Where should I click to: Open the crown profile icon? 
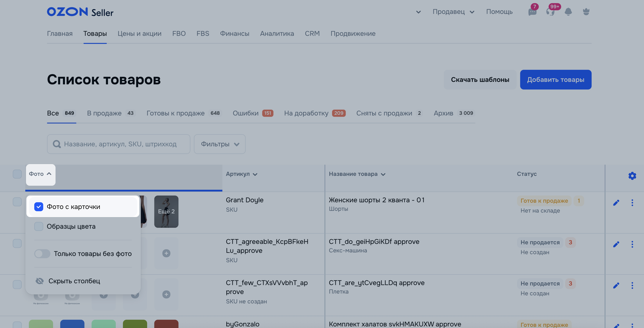click(586, 12)
